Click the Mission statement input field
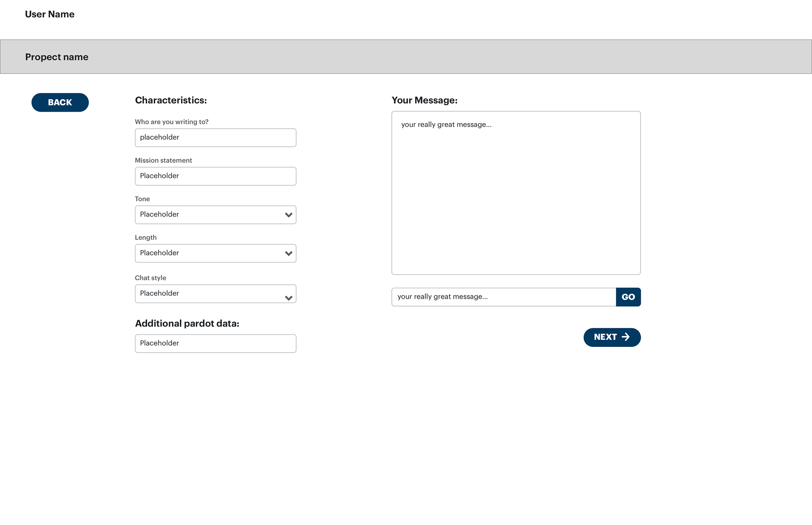The image size is (812, 525). [216, 176]
